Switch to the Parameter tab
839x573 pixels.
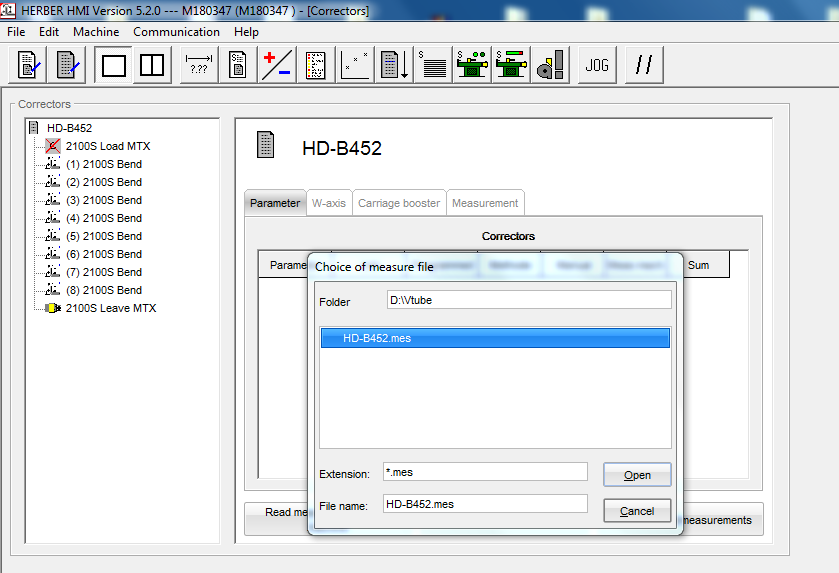[x=274, y=203]
